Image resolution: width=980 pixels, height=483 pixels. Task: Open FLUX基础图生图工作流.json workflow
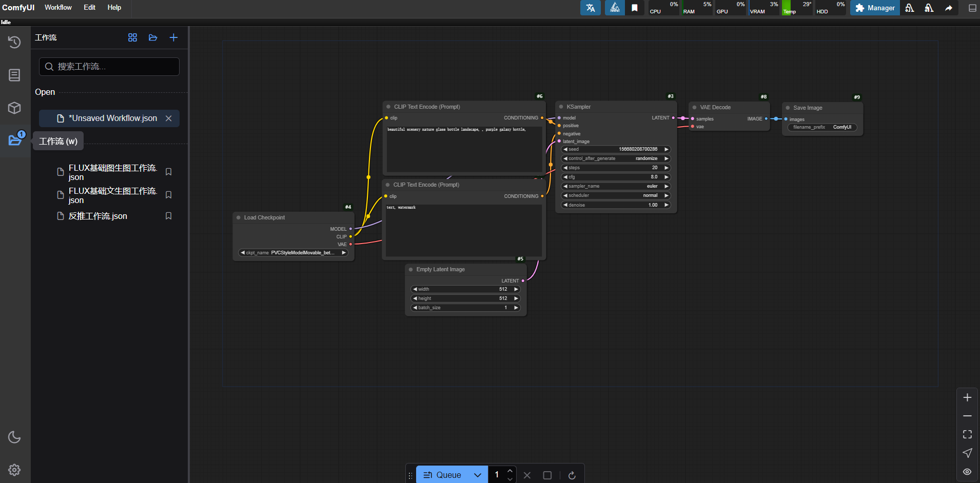(x=112, y=172)
